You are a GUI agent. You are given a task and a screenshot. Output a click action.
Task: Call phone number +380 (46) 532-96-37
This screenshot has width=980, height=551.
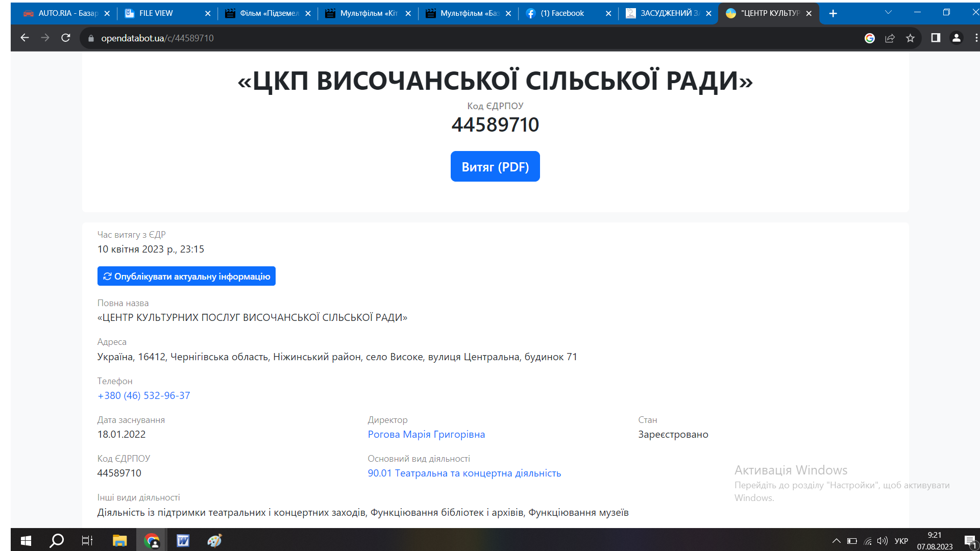[x=143, y=395]
